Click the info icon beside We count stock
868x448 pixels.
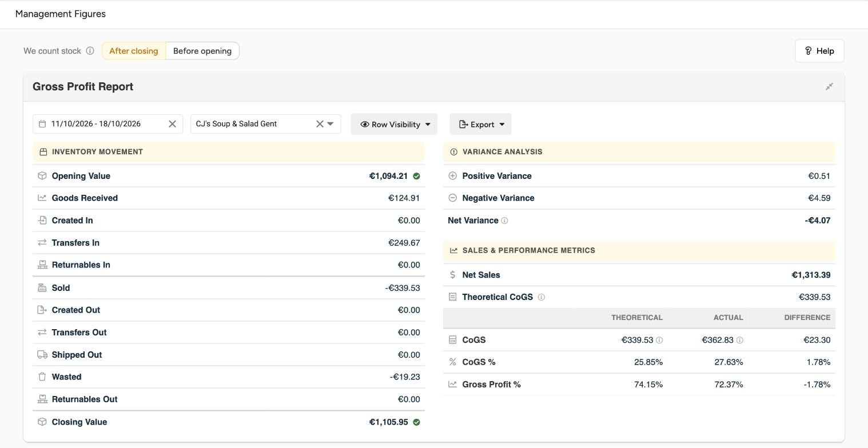(90, 51)
